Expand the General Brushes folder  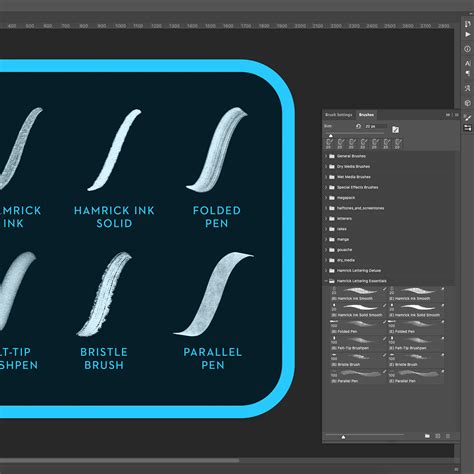(x=326, y=156)
